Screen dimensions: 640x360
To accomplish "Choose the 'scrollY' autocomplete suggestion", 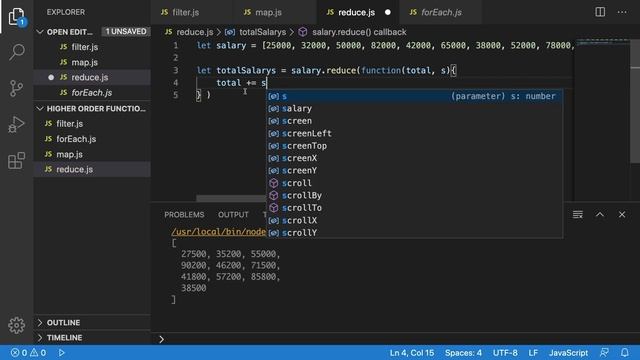I will coord(414,232).
